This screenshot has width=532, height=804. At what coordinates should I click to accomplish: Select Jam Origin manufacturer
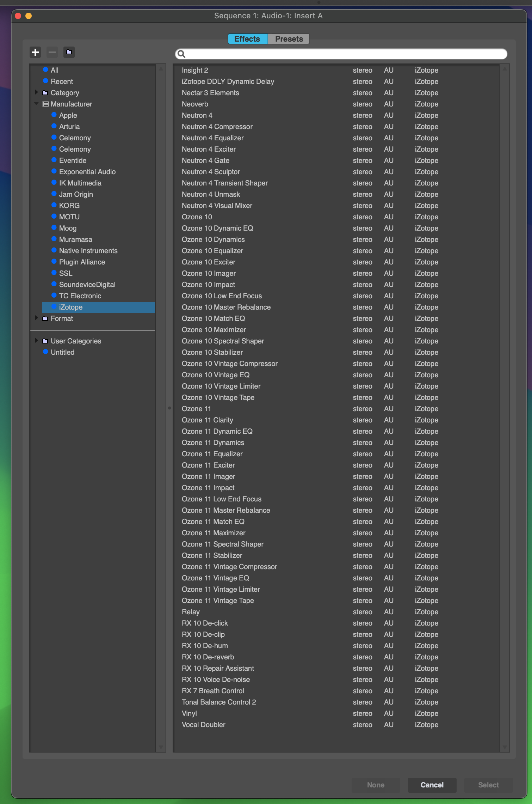pyautogui.click(x=76, y=194)
